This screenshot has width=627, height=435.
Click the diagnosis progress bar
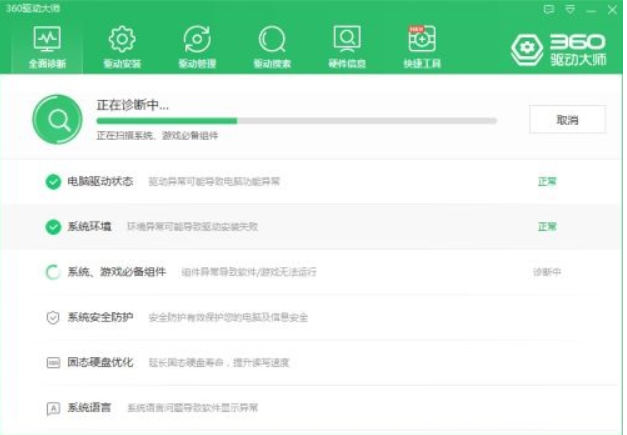[x=296, y=121]
